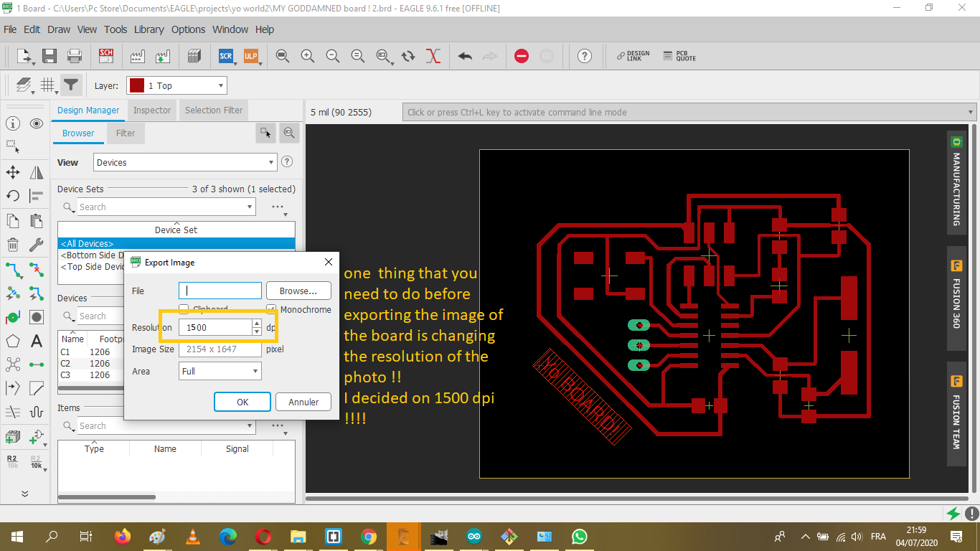Screen dimensions: 980x551
Task: Print the board using the printer icon
Action: point(74,56)
